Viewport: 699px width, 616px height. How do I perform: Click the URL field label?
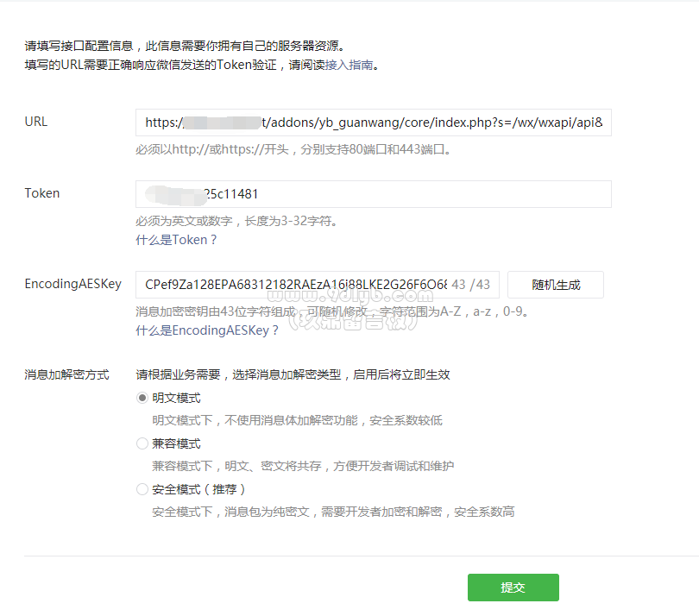(x=35, y=122)
